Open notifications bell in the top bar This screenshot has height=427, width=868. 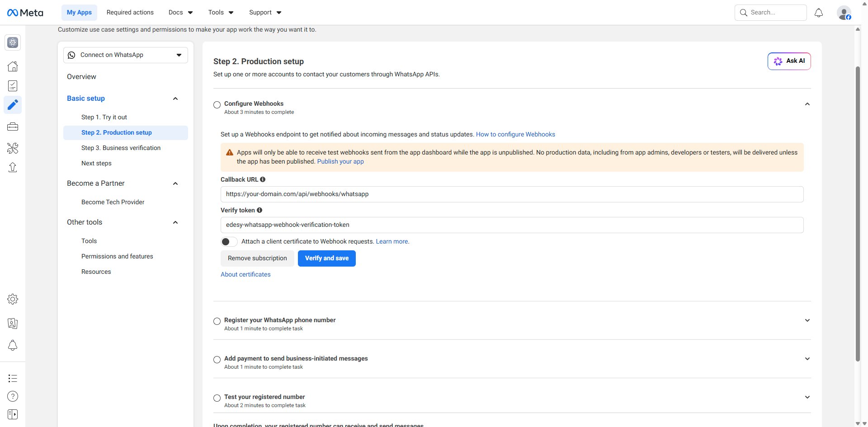coord(819,13)
